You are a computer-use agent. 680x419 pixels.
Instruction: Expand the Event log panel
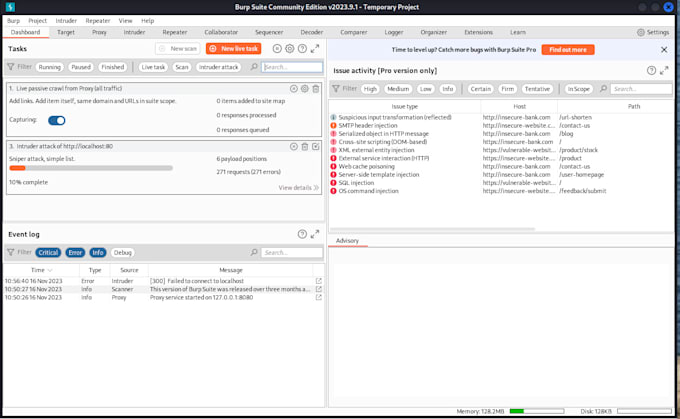(x=315, y=234)
